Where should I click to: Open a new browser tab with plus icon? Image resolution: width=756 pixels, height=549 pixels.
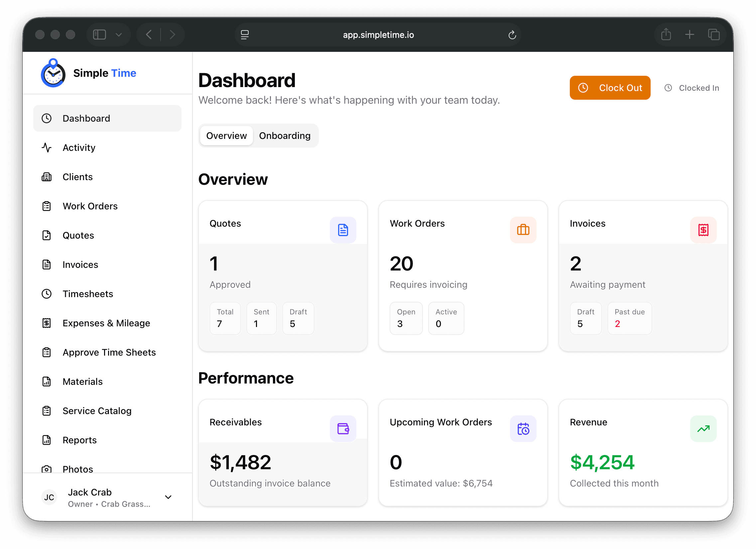690,35
